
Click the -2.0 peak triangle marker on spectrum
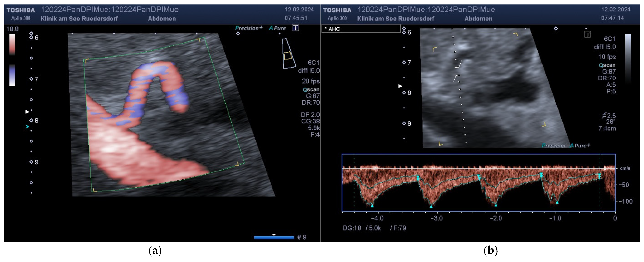[496, 205]
